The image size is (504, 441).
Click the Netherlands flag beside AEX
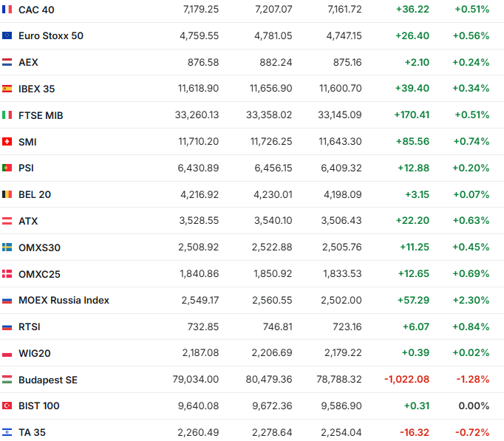[x=7, y=62]
